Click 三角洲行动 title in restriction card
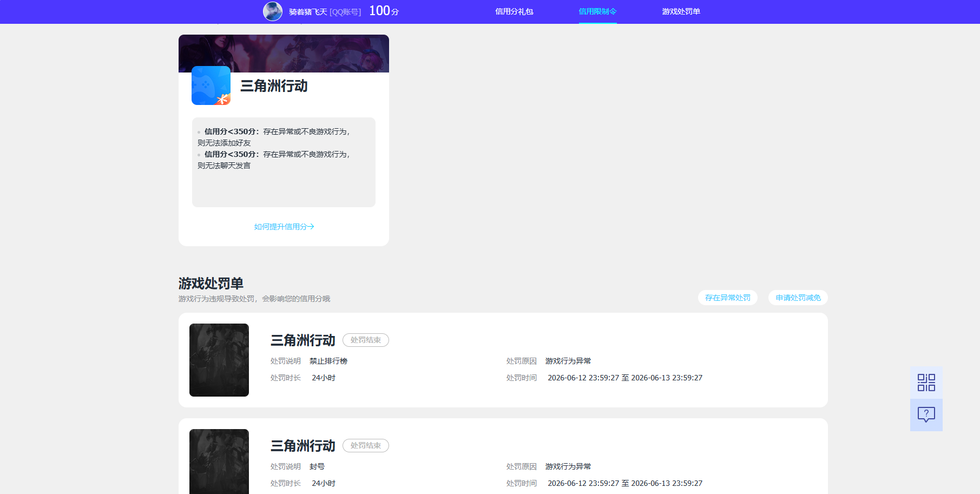Image resolution: width=980 pixels, height=494 pixels. 274,86
